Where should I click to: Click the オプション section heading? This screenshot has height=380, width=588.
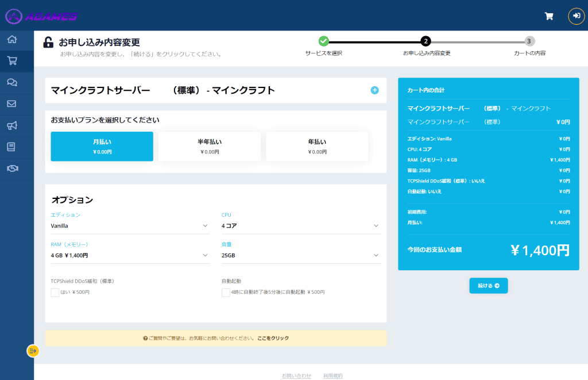click(x=72, y=200)
